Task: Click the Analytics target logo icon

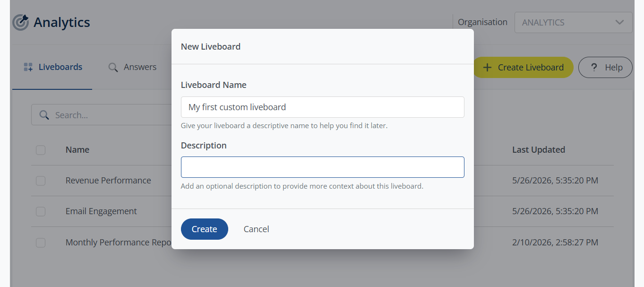Action: pos(20,22)
